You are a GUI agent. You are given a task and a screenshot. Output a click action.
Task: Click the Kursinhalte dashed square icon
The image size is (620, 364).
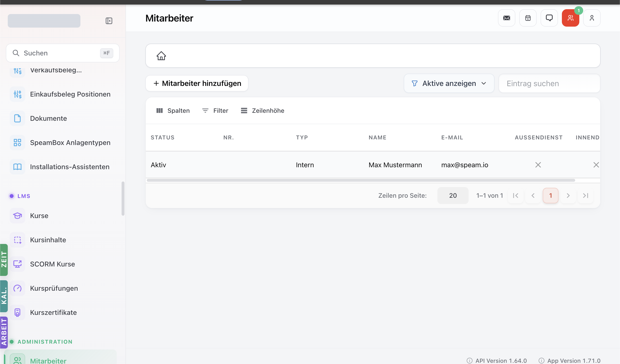point(17,240)
